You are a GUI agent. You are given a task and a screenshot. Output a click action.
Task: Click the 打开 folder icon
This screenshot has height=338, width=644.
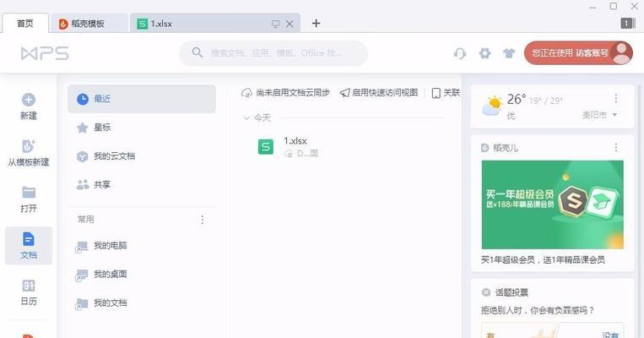click(x=29, y=193)
